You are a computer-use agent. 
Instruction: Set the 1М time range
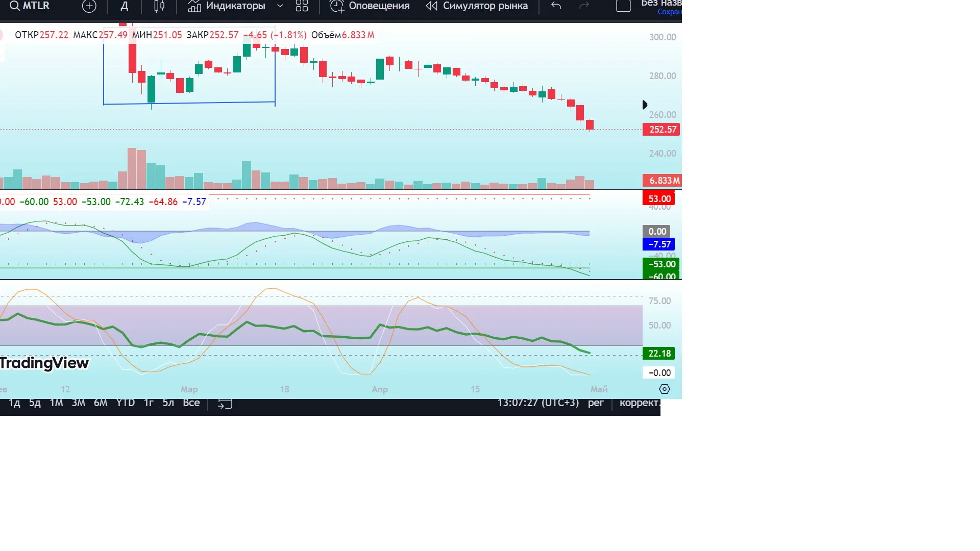tap(56, 403)
